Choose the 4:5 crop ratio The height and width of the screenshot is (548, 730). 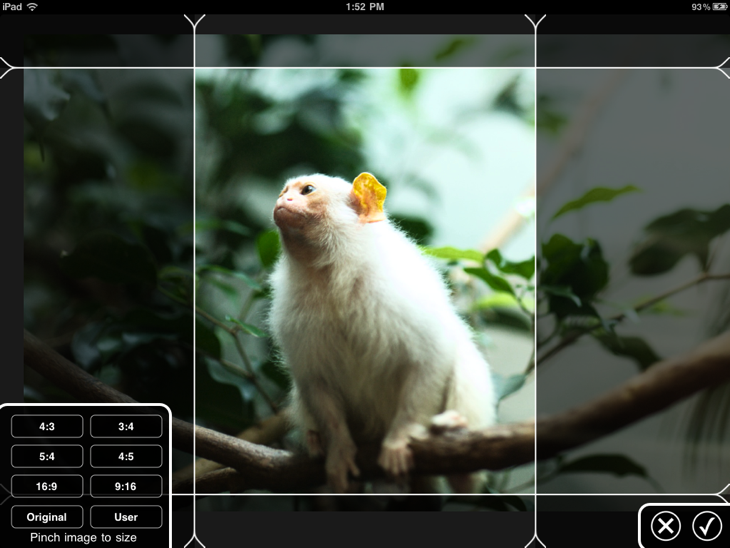click(126, 457)
